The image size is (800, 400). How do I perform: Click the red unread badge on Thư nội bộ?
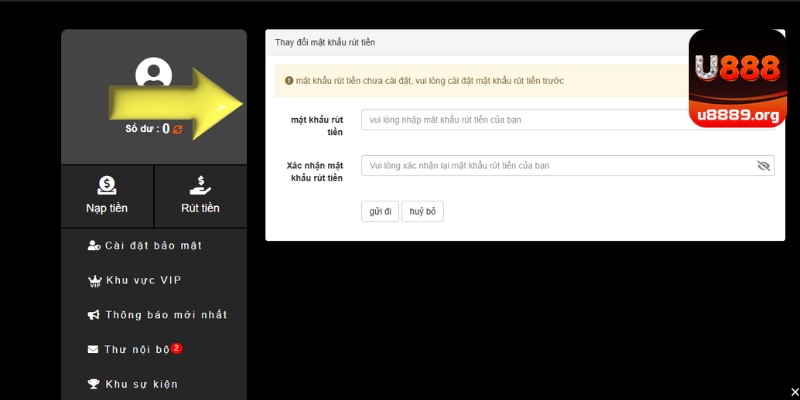point(176,348)
